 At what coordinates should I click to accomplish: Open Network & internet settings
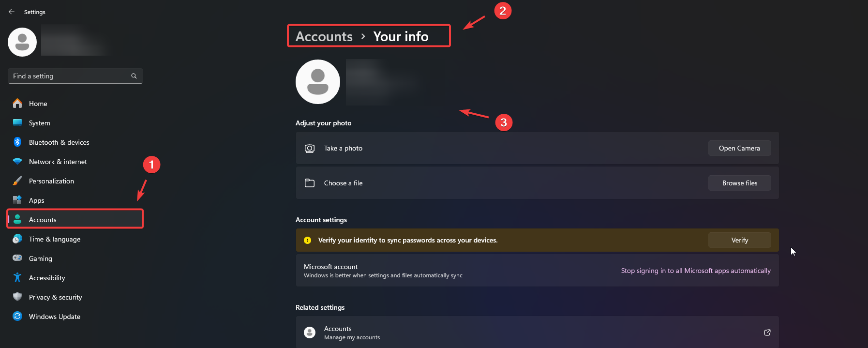[x=58, y=162]
